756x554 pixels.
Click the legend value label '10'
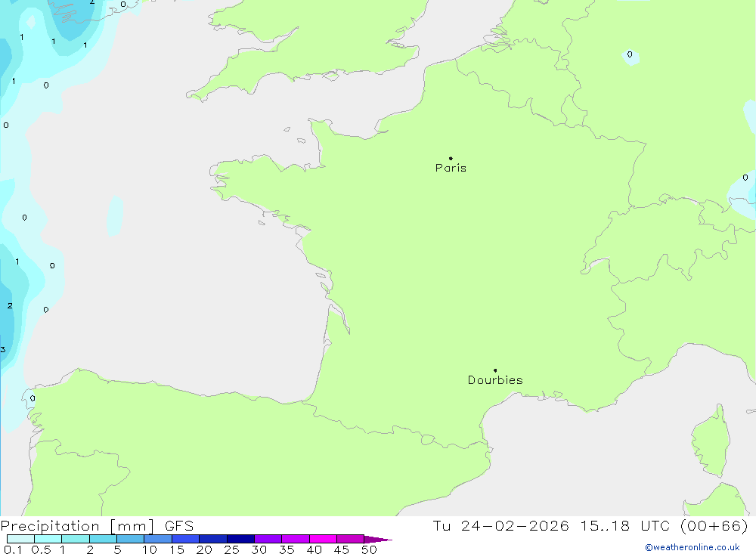pyautogui.click(x=150, y=549)
